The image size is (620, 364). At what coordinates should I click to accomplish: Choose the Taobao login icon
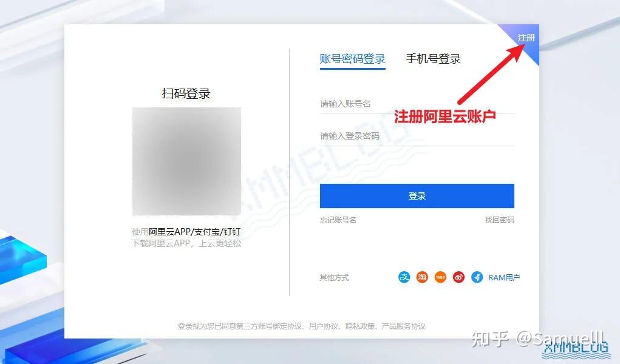(422, 277)
